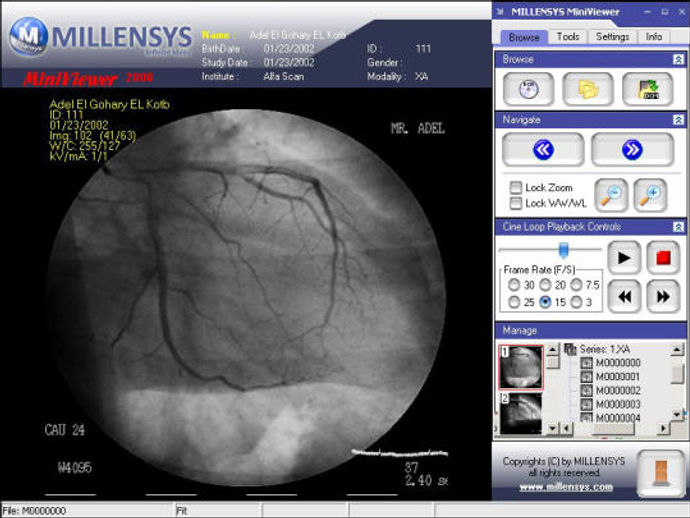This screenshot has height=518, width=690.
Task: Click the 'CAU 24' angle annotation
Action: 65,430
